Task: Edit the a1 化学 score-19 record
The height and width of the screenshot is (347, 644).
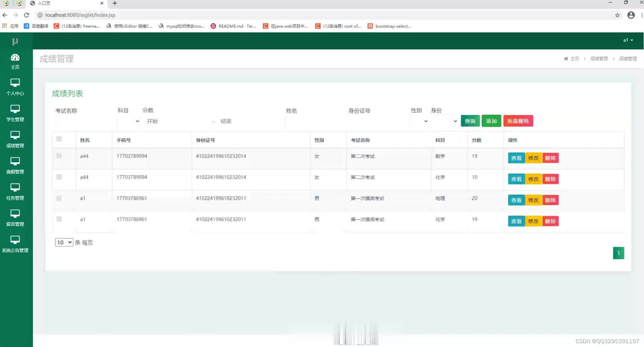Action: [533, 221]
